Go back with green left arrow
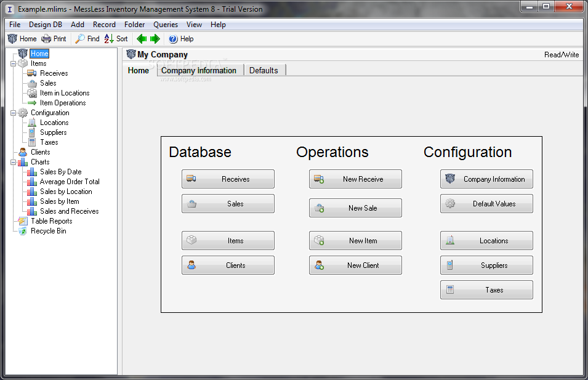The image size is (588, 380). pos(142,39)
